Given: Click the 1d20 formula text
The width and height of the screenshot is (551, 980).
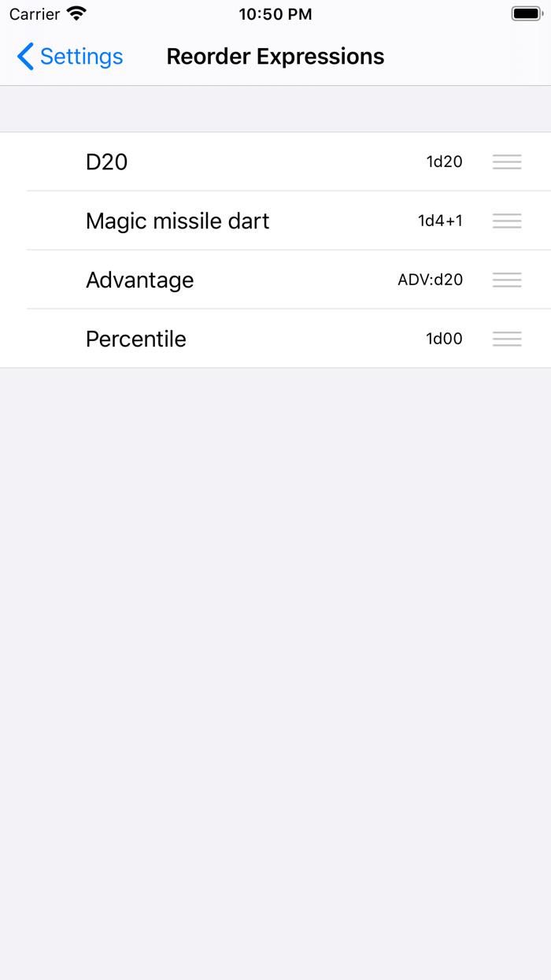Looking at the screenshot, I should coord(445,161).
